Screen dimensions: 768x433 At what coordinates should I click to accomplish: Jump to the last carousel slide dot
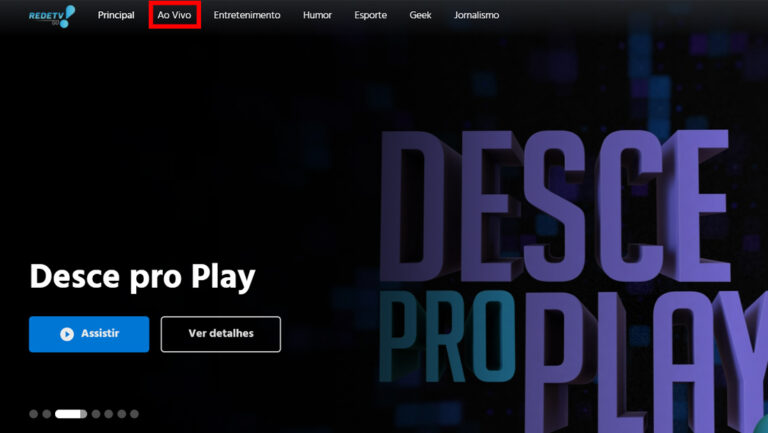tap(134, 414)
